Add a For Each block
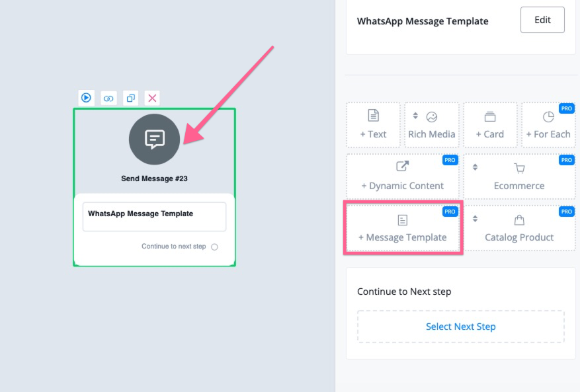 pos(548,125)
